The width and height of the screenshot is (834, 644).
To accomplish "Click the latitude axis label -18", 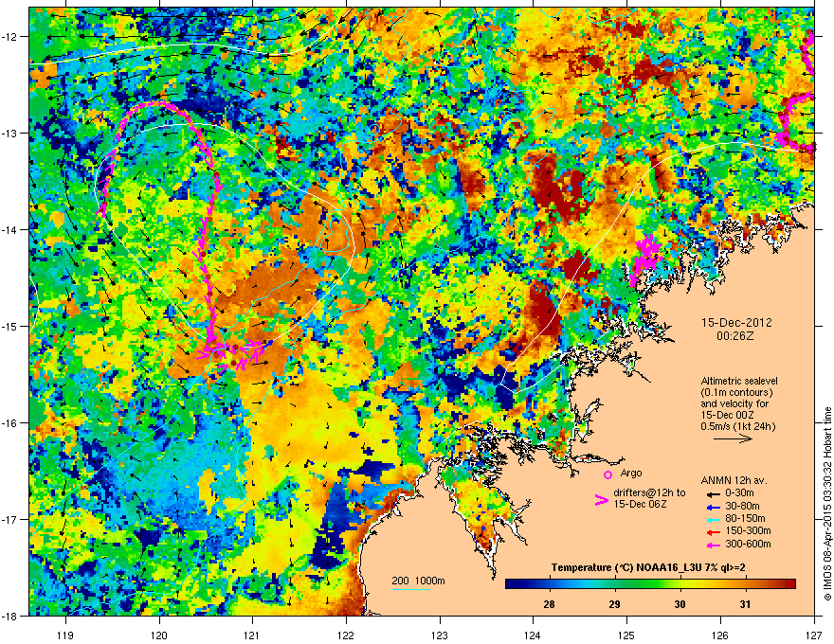I will click(x=10, y=616).
